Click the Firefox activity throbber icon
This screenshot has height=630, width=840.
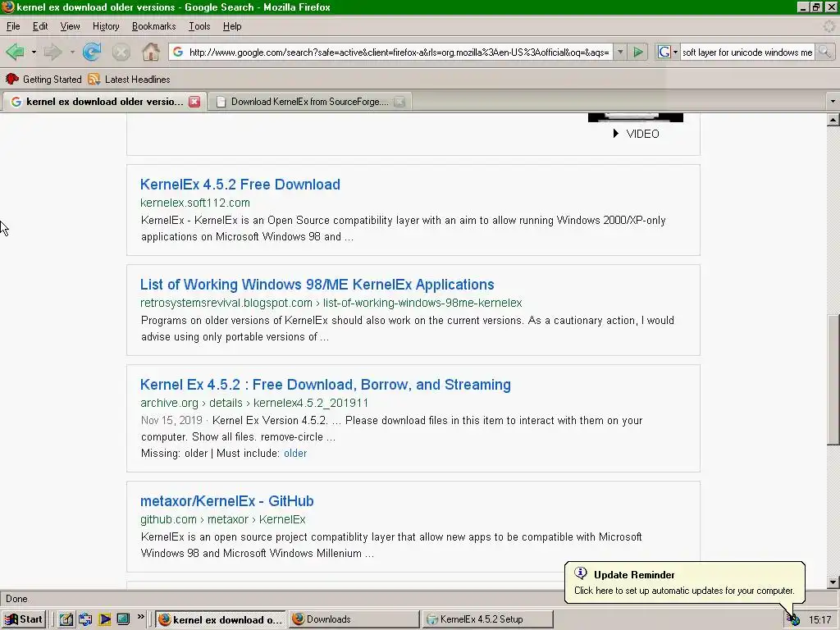pos(829,26)
